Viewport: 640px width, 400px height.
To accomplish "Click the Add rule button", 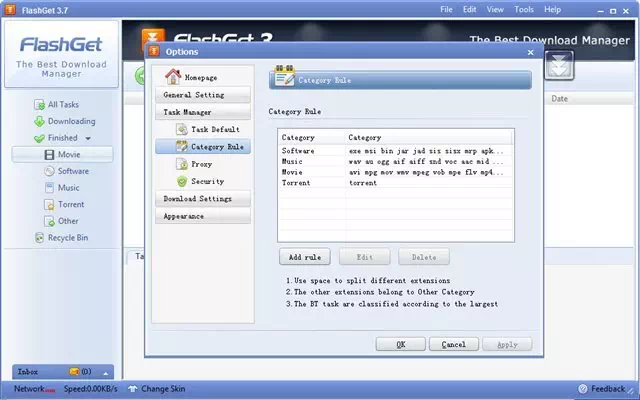I will click(x=304, y=257).
